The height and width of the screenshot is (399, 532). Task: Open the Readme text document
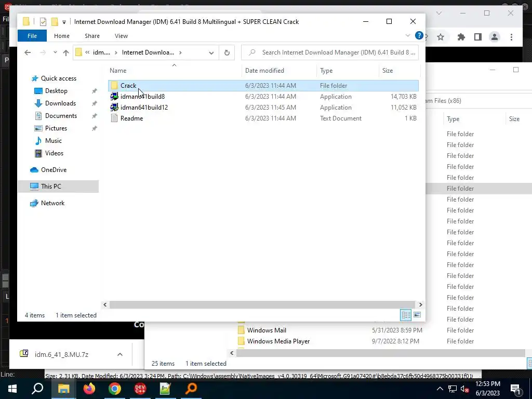click(263, 118)
